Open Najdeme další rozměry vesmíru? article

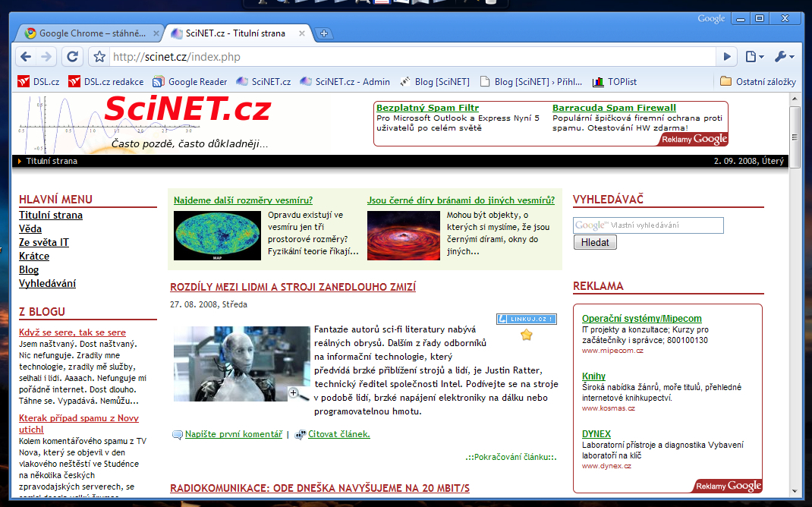243,200
